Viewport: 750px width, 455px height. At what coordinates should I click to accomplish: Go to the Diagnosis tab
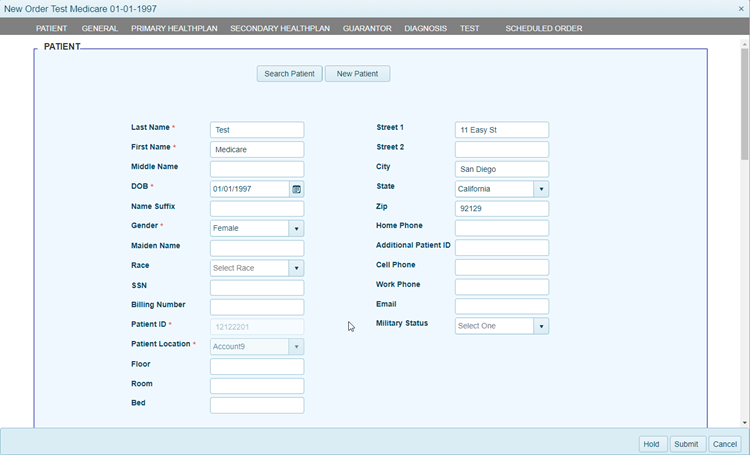(x=425, y=28)
